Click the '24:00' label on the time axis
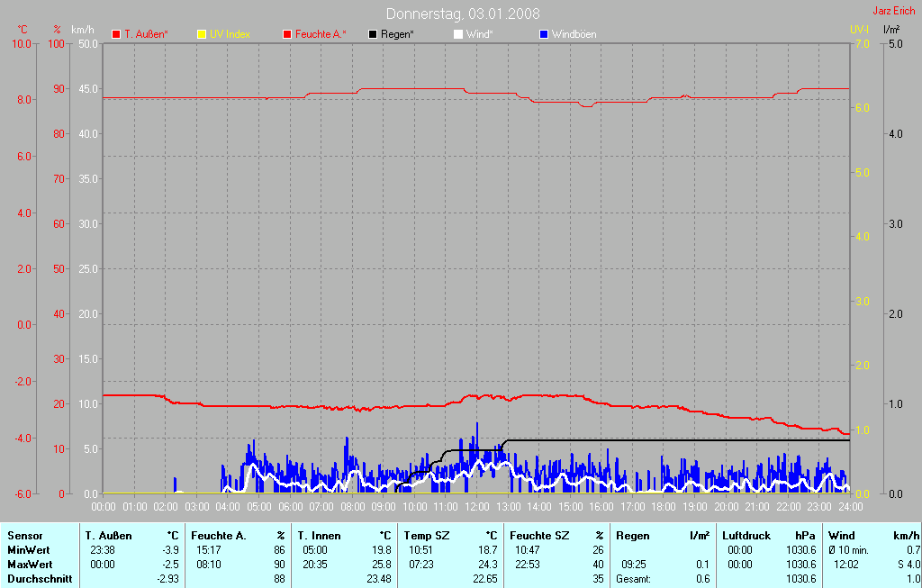This screenshot has width=922, height=588. pos(850,506)
